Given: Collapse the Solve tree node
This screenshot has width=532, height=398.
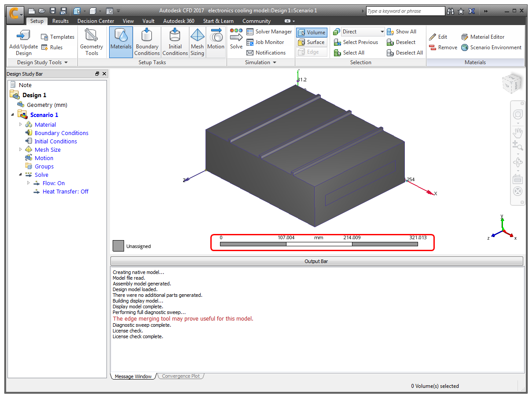Looking at the screenshot, I should point(20,175).
